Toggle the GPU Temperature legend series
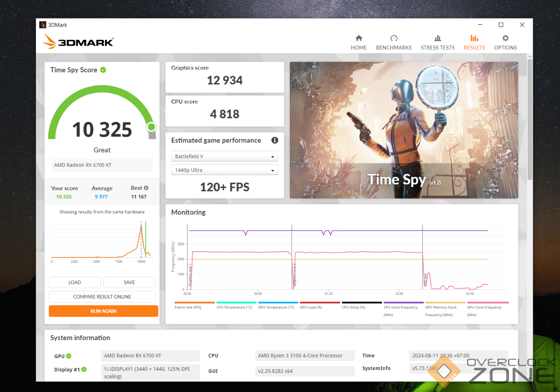Image resolution: width=560 pixels, height=392 pixels. tap(276, 307)
